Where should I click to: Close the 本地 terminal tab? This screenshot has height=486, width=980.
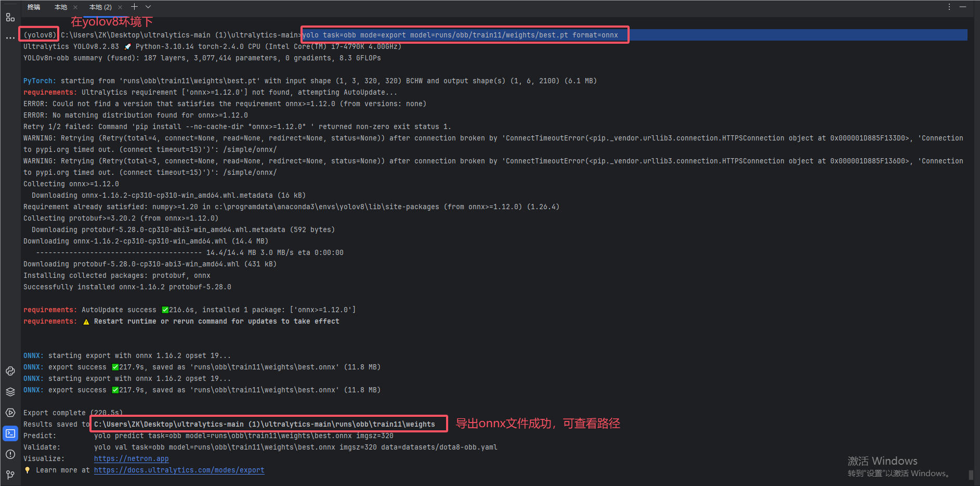click(x=75, y=7)
